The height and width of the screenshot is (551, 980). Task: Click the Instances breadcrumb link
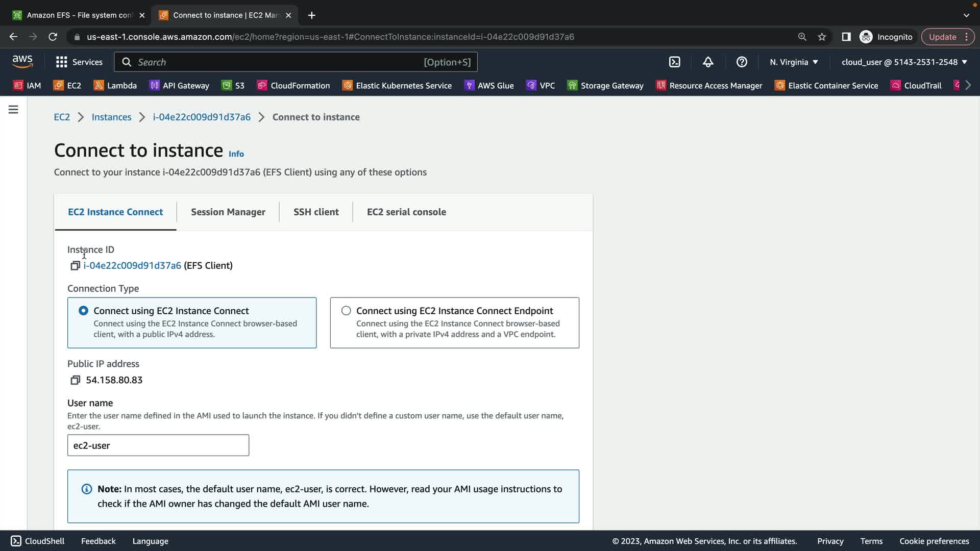click(111, 117)
